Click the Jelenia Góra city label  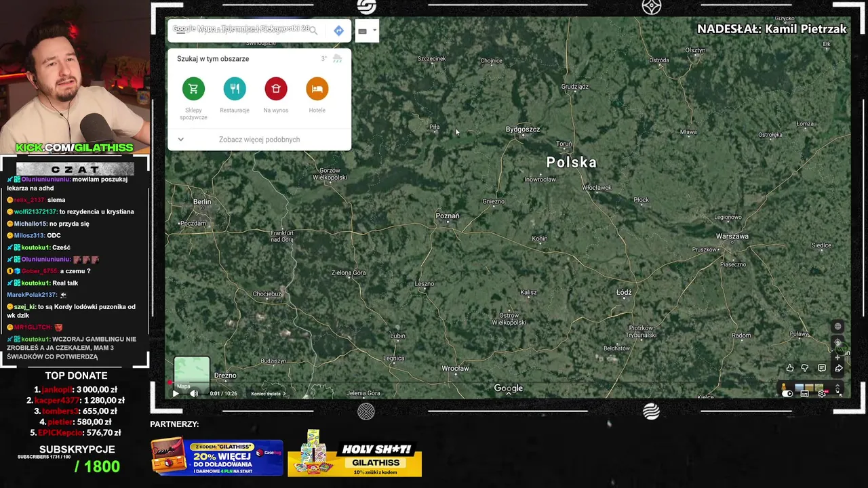(x=363, y=393)
